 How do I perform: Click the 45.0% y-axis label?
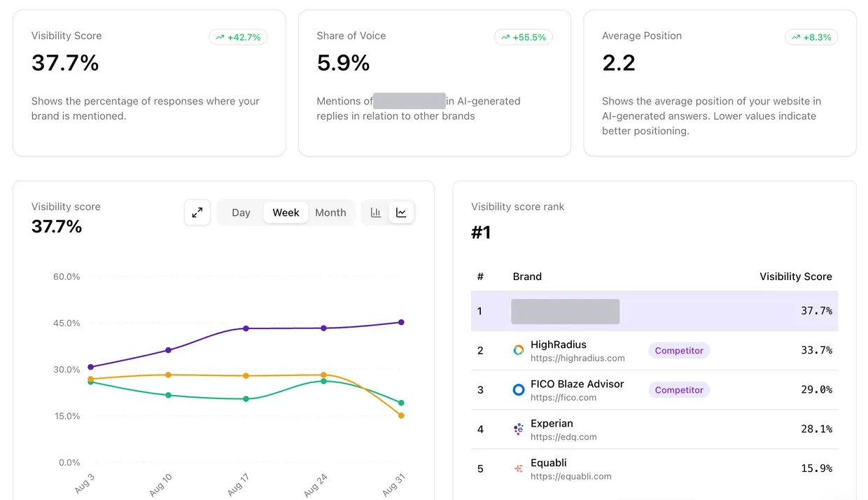(66, 323)
